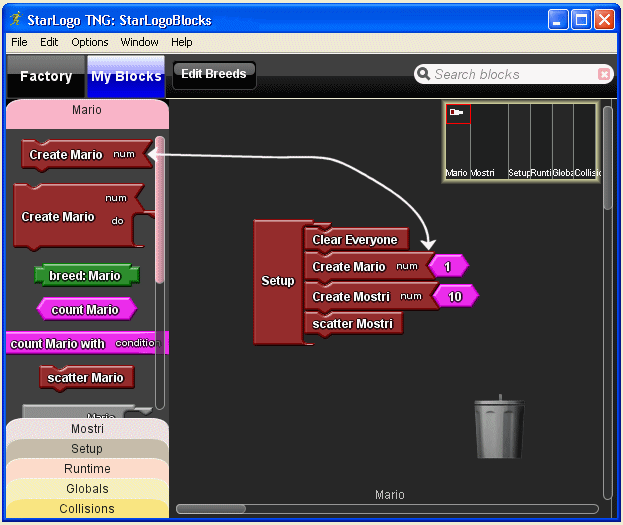Expand the Mostri drawer
This screenshot has width=623, height=525.
point(87,428)
